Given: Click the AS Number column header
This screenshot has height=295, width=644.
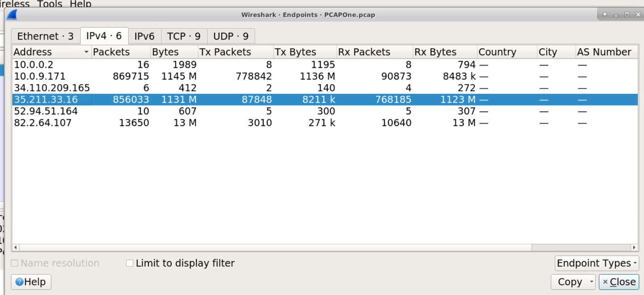Looking at the screenshot, I should point(606,52).
